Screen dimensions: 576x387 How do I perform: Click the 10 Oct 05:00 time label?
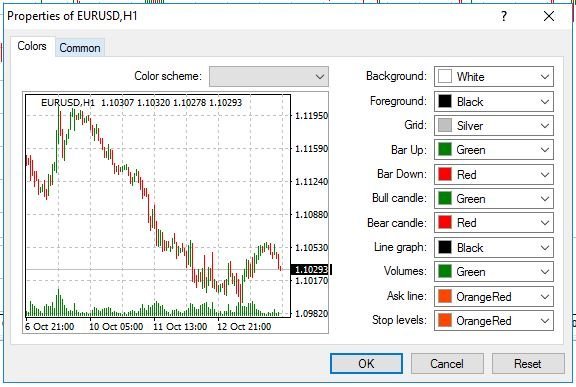tap(116, 326)
